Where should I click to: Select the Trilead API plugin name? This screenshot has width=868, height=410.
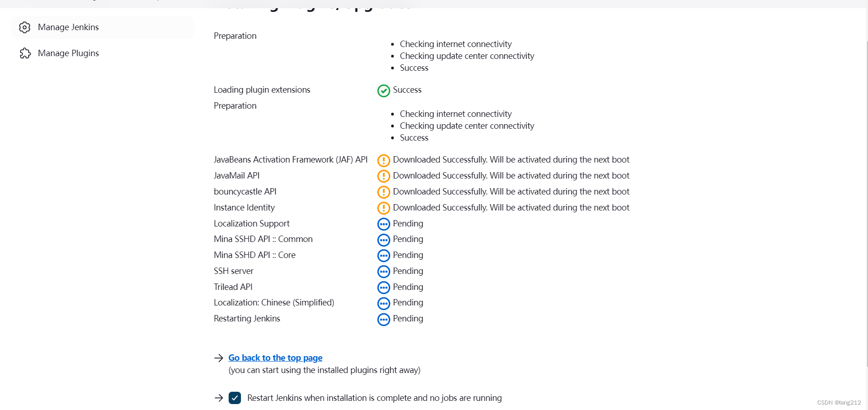coord(233,287)
